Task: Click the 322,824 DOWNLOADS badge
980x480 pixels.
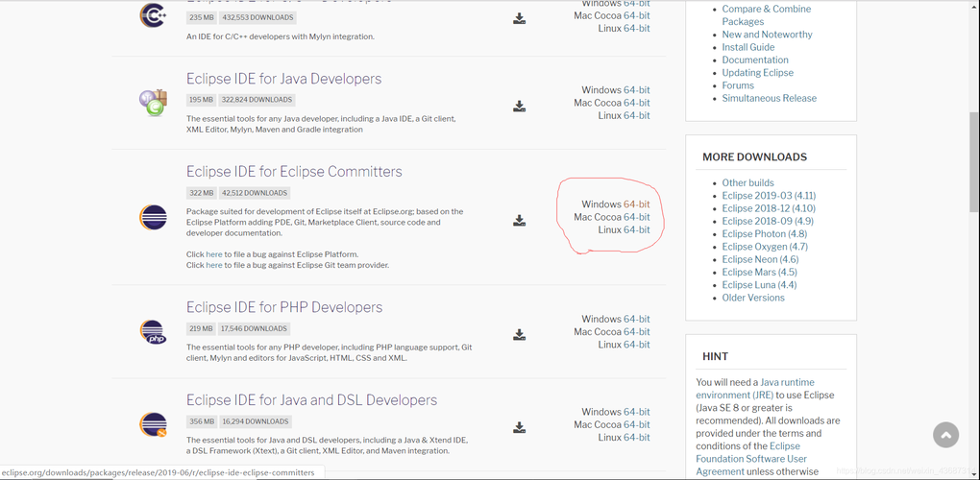Action: point(257,100)
